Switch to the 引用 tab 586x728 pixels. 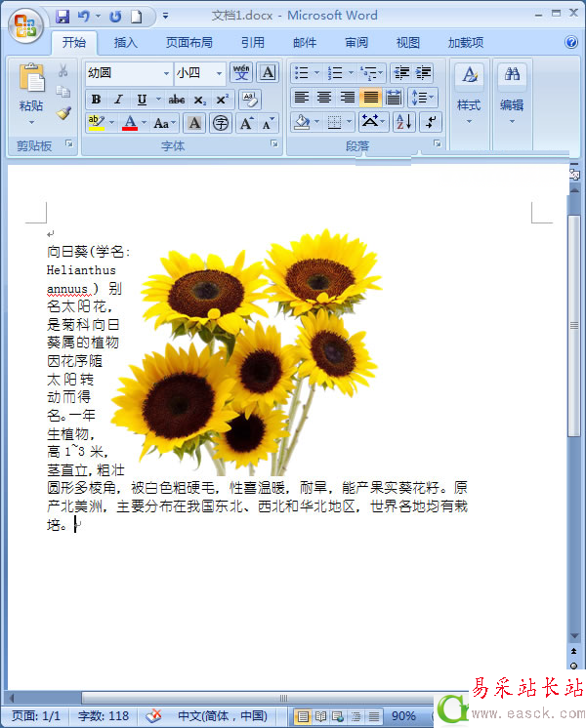[x=252, y=43]
